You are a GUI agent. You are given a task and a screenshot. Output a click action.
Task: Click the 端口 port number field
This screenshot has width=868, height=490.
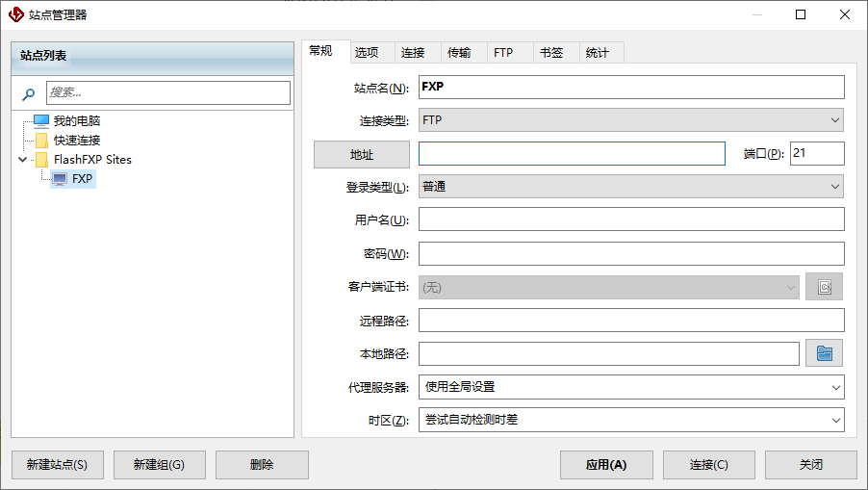816,154
